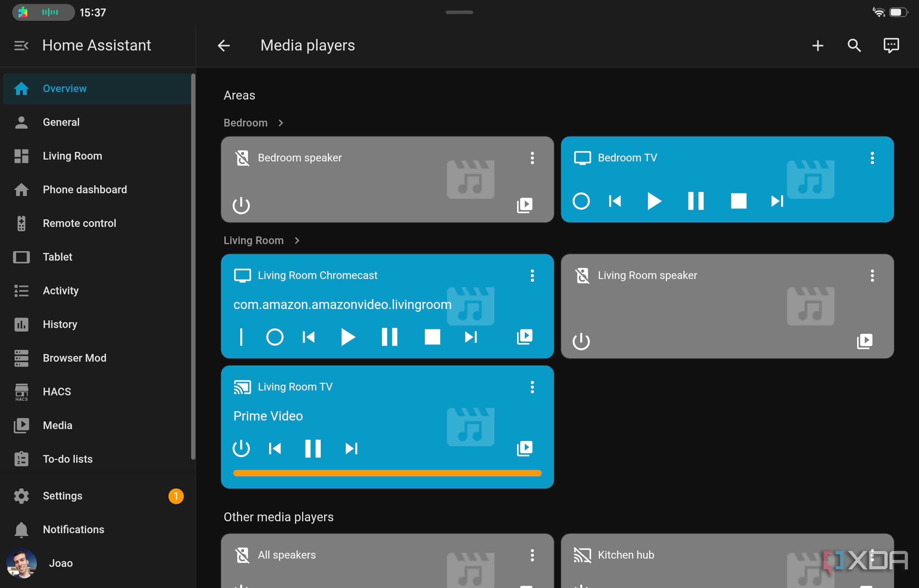Open the Bedroom area link
The image size is (919, 588).
pyautogui.click(x=254, y=123)
